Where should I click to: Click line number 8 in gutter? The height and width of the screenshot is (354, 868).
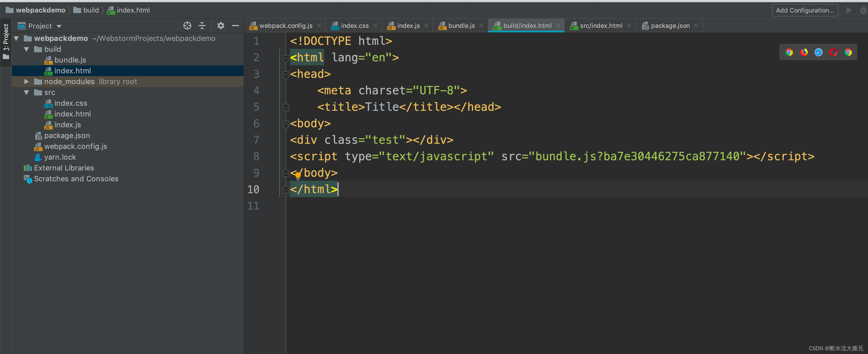coord(256,157)
